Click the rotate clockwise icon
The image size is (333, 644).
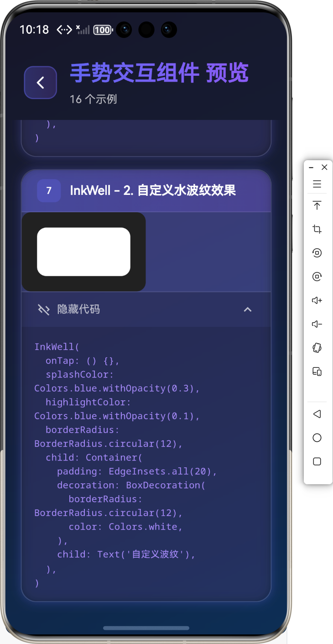317,277
